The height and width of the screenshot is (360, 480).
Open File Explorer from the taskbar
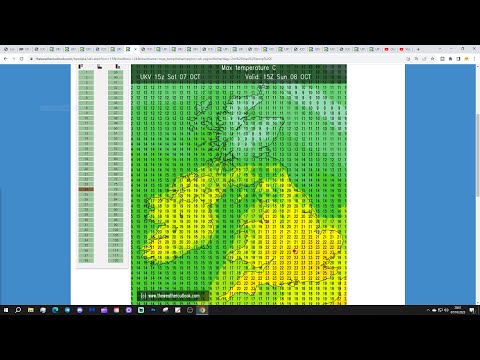click(x=31, y=310)
